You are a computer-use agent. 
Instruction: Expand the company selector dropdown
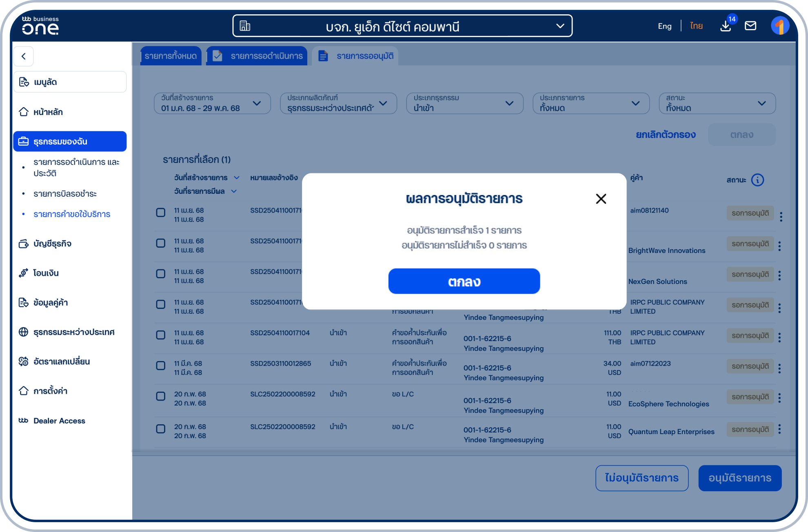point(560,26)
